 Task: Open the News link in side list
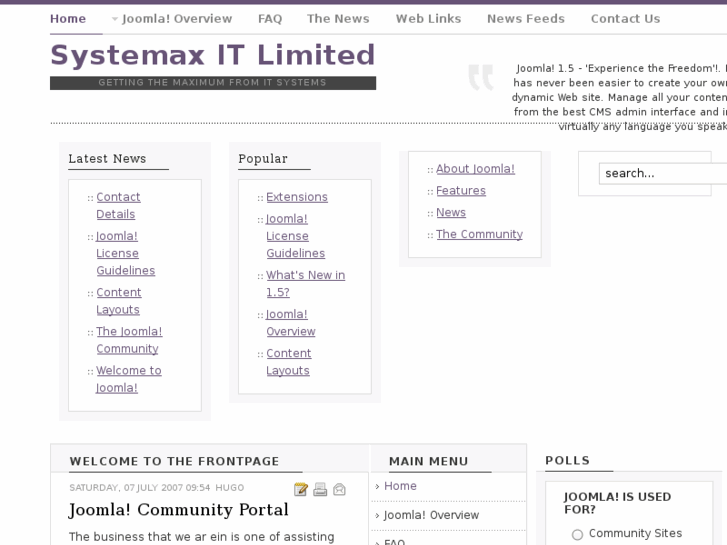[451, 212]
